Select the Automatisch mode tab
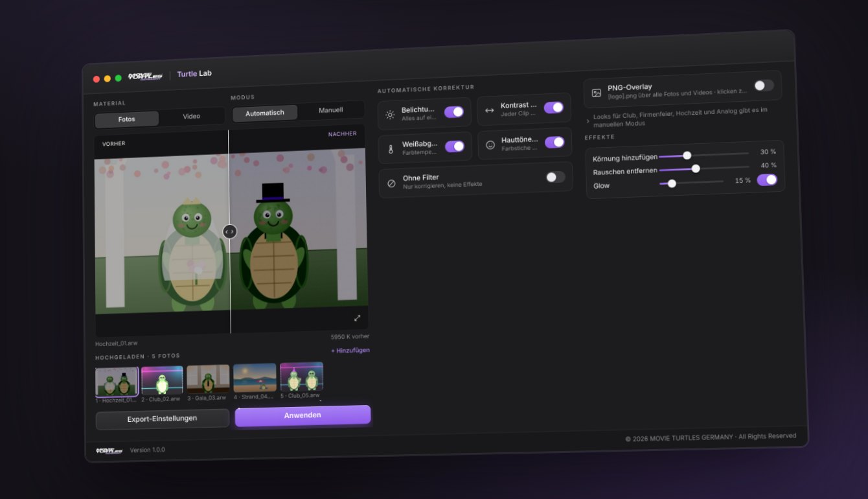868x499 pixels. click(265, 113)
